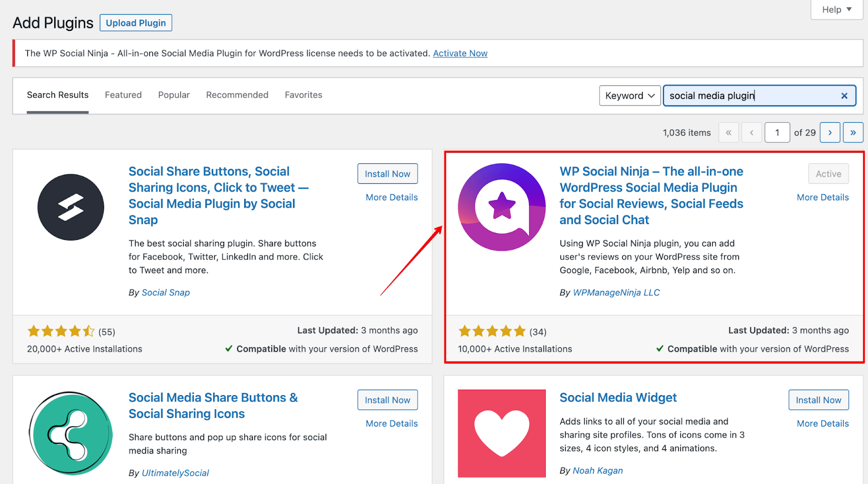
Task: Visit the UltimatelySocial author link
Action: (175, 473)
